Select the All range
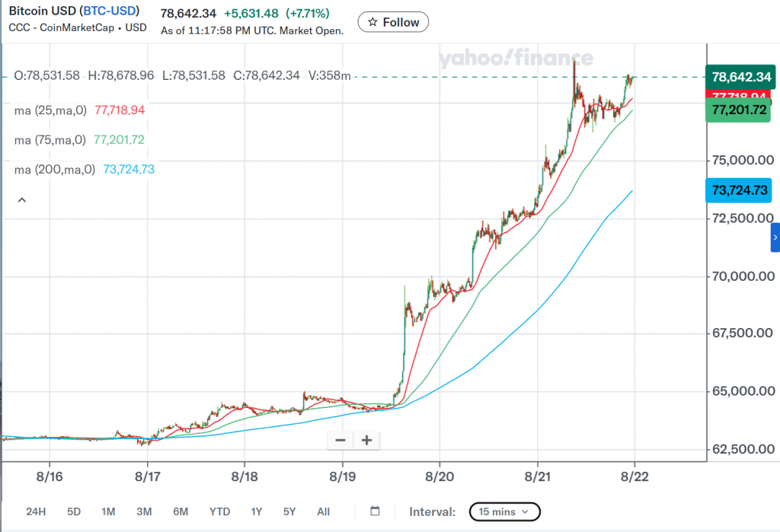 click(323, 511)
